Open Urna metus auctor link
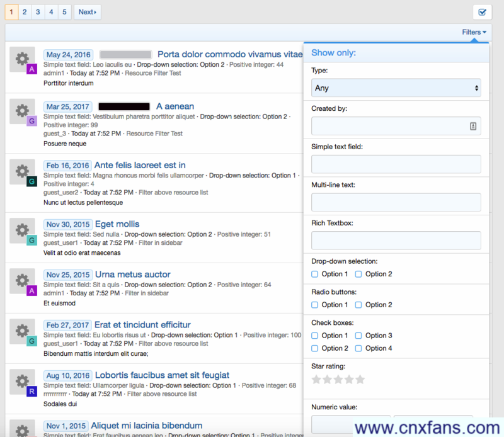 click(133, 275)
